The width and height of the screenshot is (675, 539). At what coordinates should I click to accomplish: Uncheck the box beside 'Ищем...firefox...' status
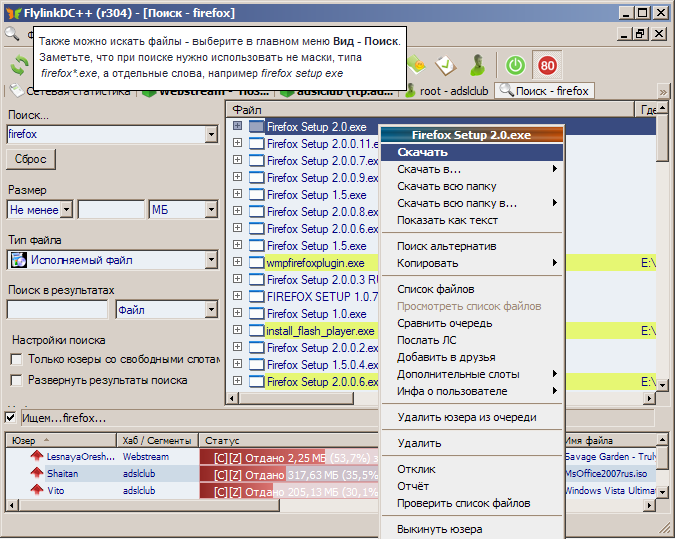[x=10, y=417]
